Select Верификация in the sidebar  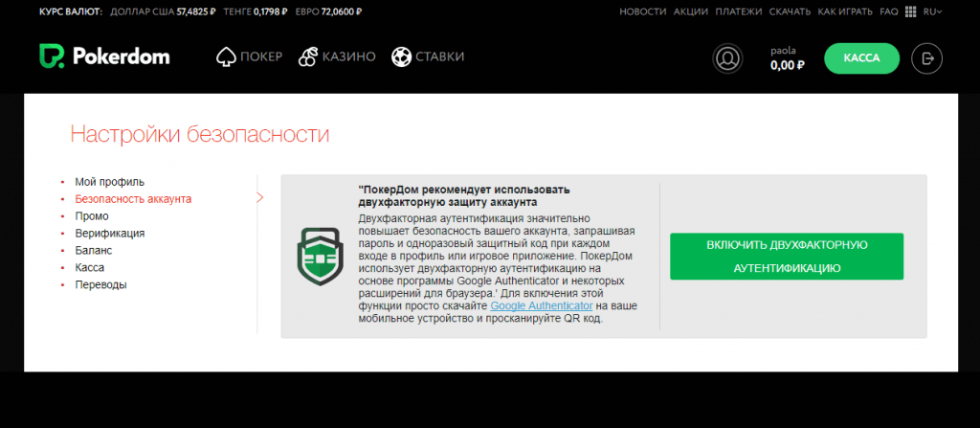click(109, 233)
